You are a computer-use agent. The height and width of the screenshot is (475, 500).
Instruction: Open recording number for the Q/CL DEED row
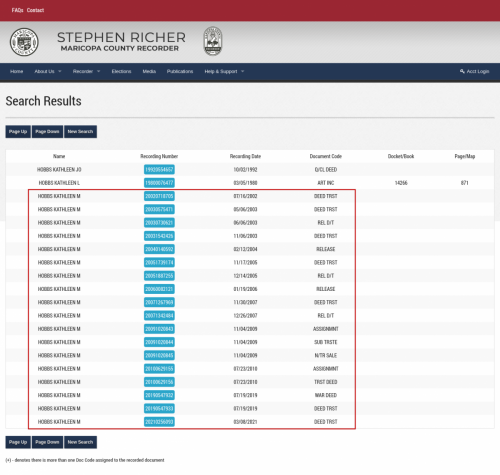tap(159, 169)
